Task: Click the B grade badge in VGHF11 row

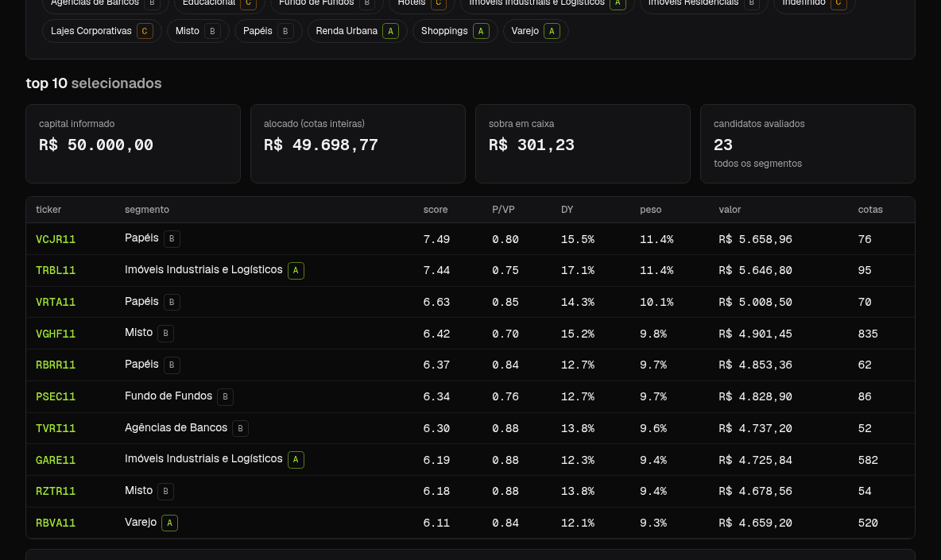Action: pyautogui.click(x=165, y=334)
